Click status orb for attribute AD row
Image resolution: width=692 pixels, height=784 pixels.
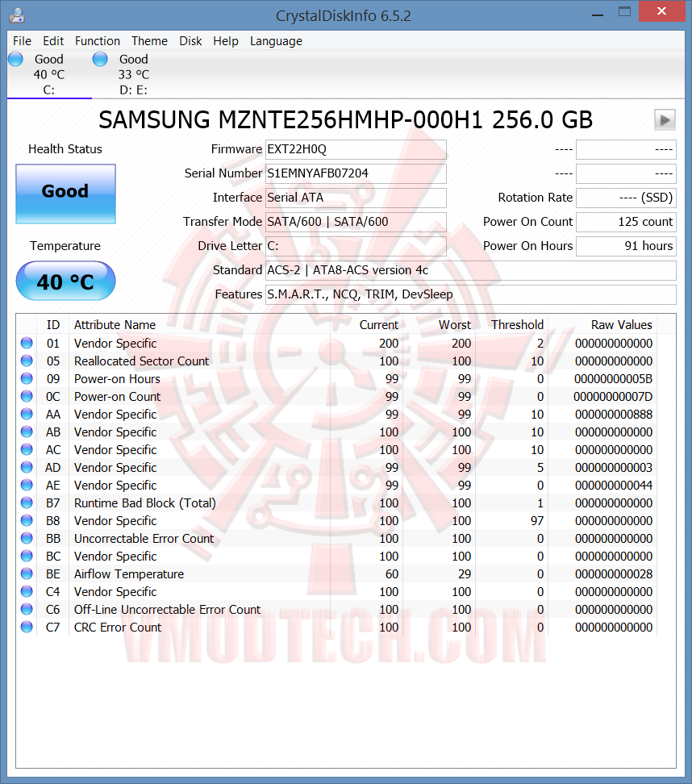27,467
